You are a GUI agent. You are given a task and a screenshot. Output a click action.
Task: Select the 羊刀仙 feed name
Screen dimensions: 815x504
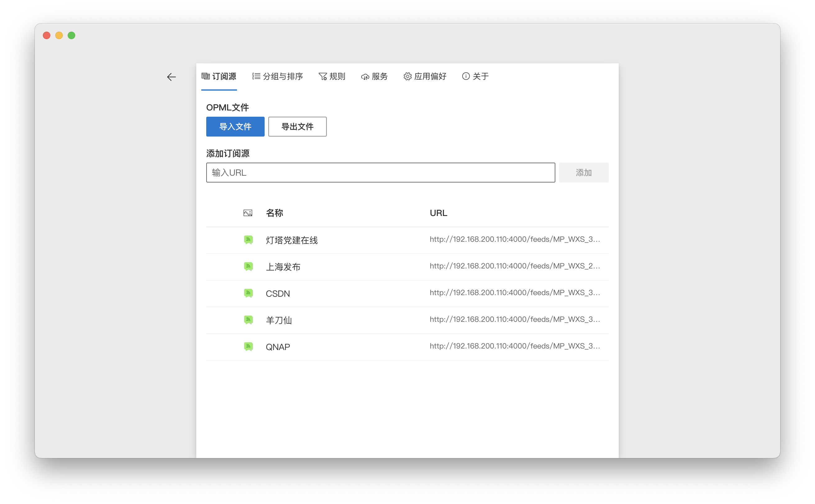[x=279, y=320]
